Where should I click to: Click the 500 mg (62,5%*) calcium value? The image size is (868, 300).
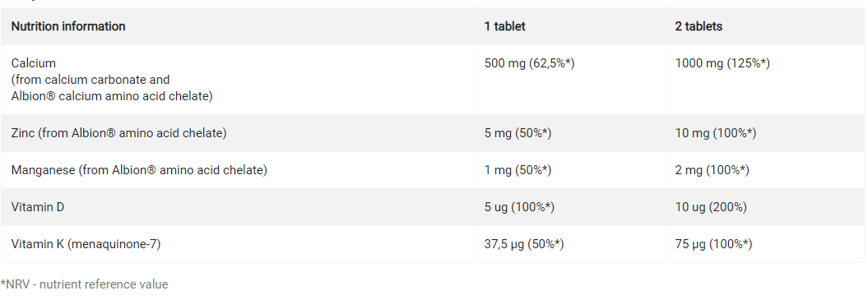click(529, 63)
